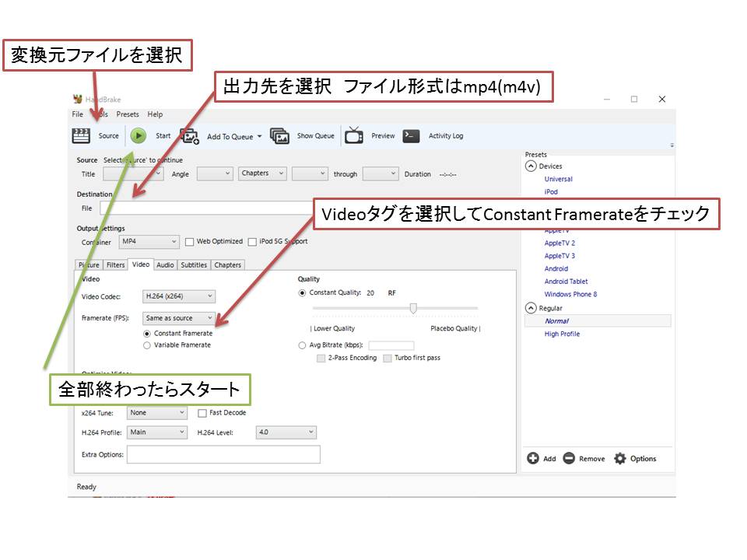Click the Activity Log label
This screenshot has width=747, height=560.
click(446, 136)
